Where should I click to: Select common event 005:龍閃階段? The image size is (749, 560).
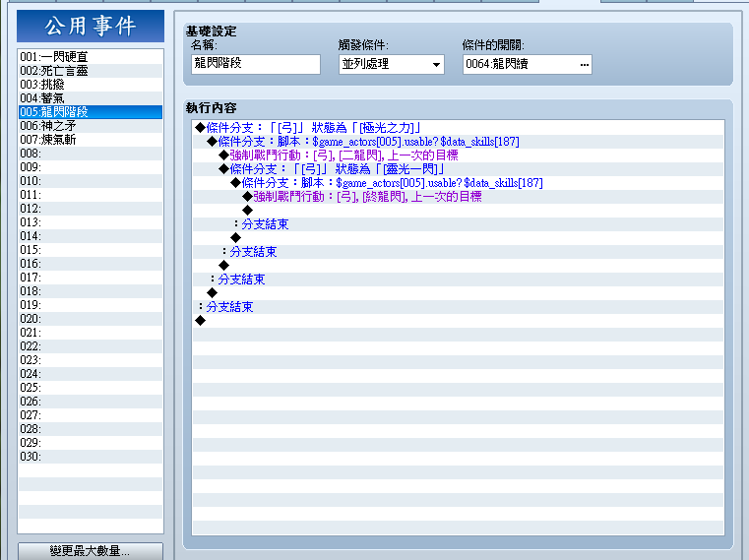[x=91, y=112]
